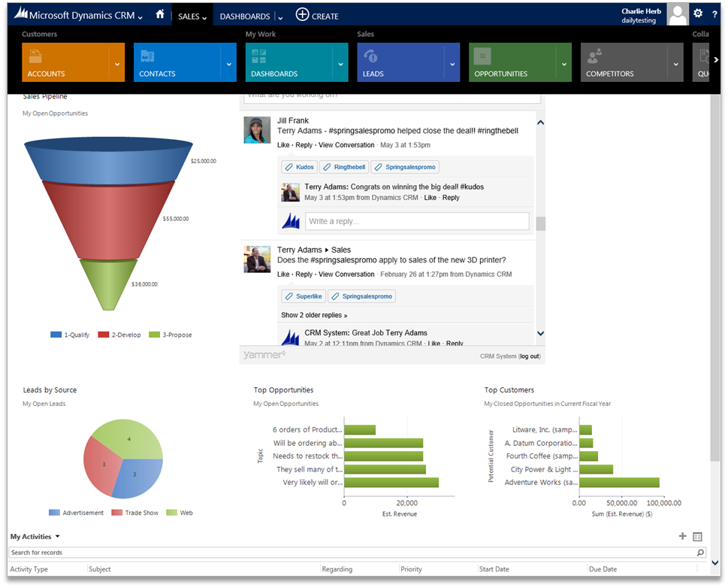Click Jill Frank's profile photo
The height and width of the screenshot is (588, 728).
257,130
